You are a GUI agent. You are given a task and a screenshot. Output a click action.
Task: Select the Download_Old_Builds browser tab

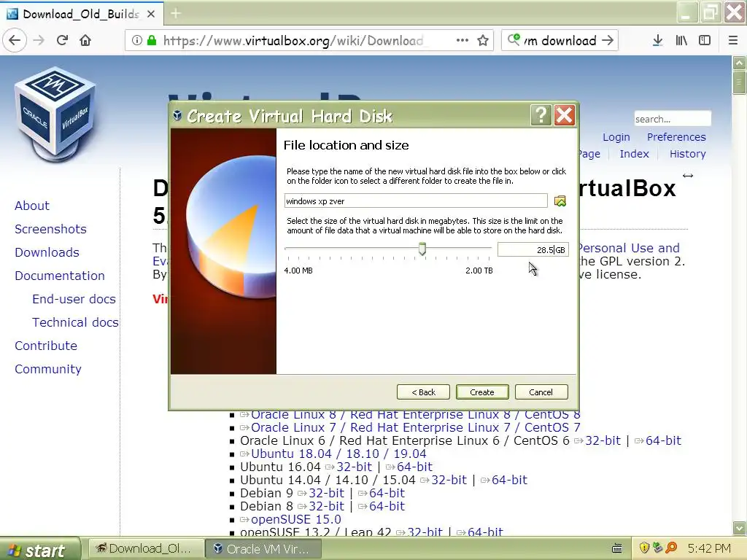pyautogui.click(x=81, y=15)
